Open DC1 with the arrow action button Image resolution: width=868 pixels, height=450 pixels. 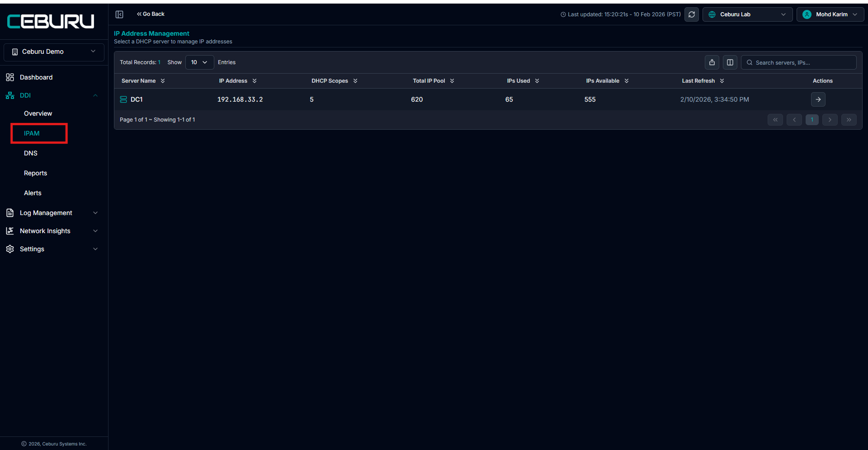tap(818, 99)
